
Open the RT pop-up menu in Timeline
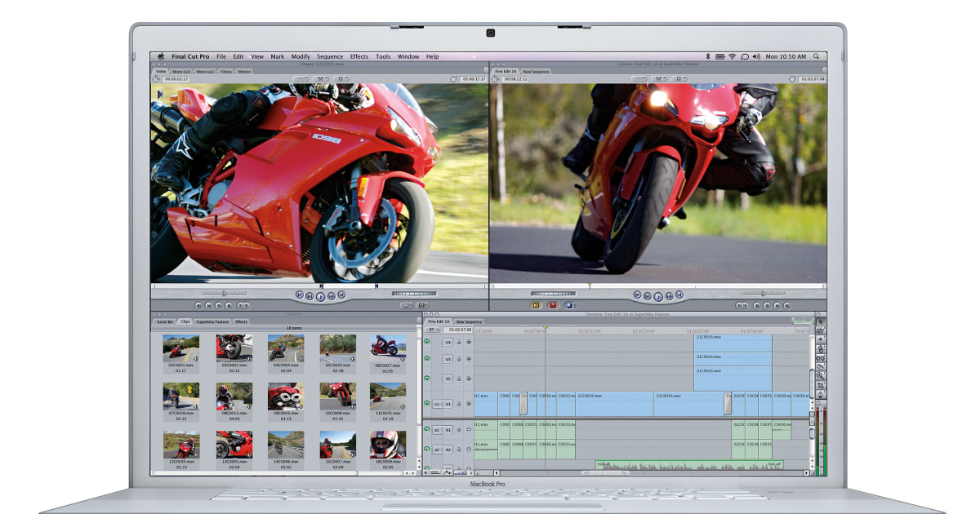pos(433,330)
